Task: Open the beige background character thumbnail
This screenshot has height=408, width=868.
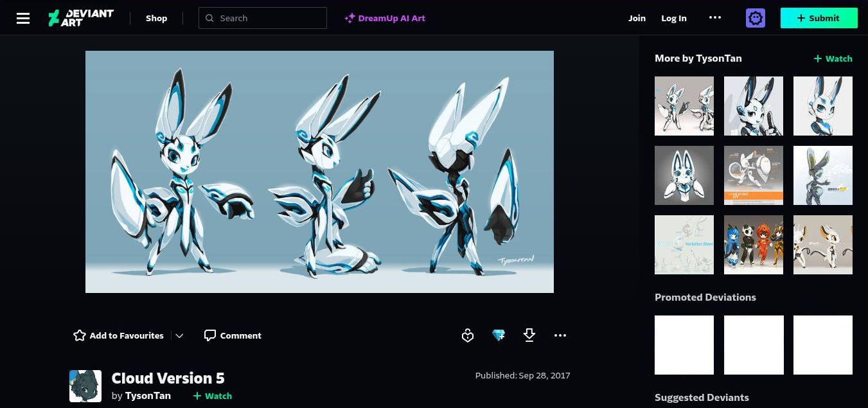Action: pos(823,245)
